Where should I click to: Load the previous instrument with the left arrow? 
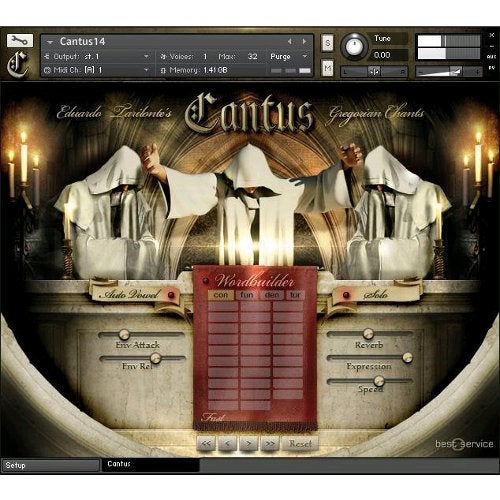coord(289,41)
